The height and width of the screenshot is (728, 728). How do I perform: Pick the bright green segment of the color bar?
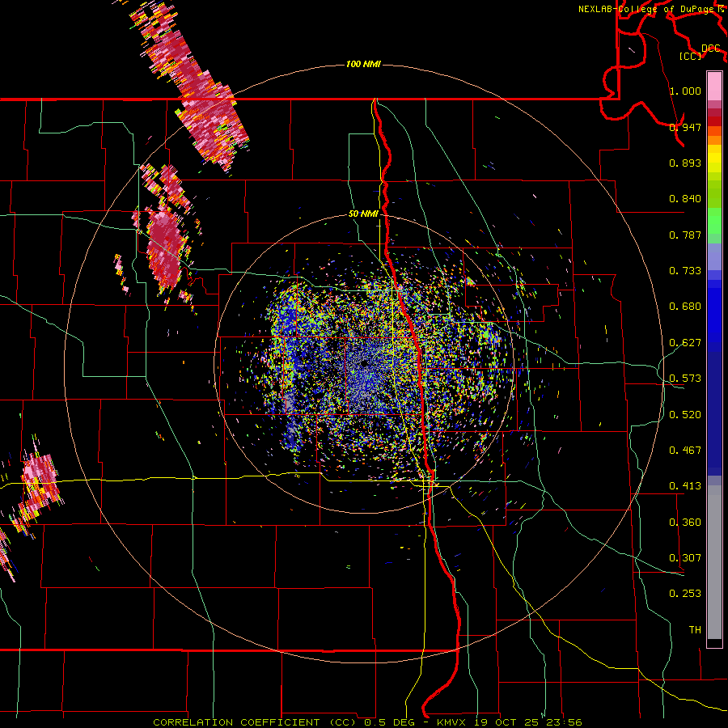[714, 222]
